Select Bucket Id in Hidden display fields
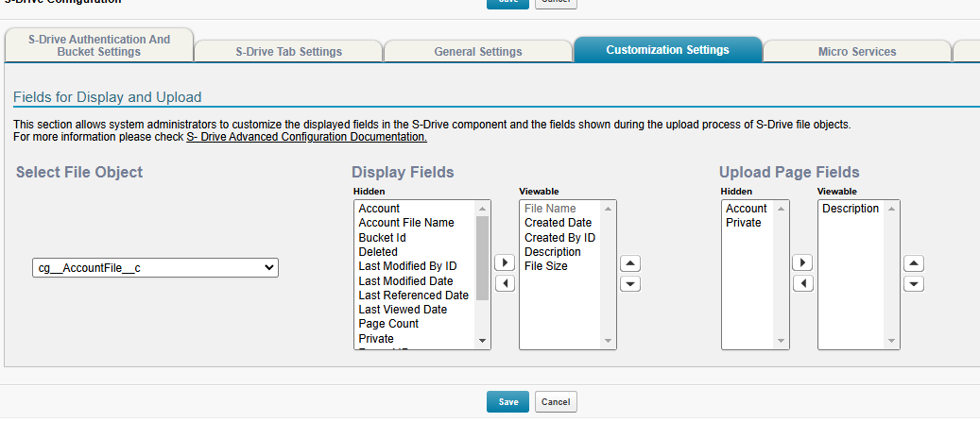Viewport: 980px width, 422px height. (x=382, y=238)
